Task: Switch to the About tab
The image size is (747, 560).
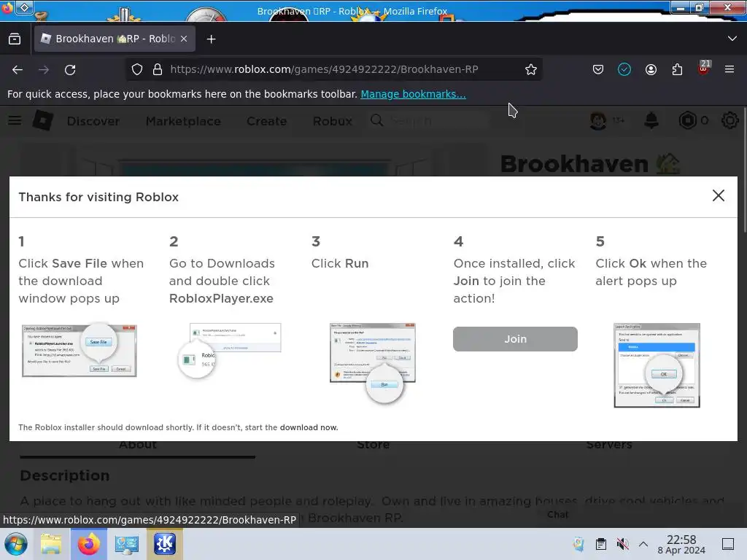Action: (x=138, y=445)
